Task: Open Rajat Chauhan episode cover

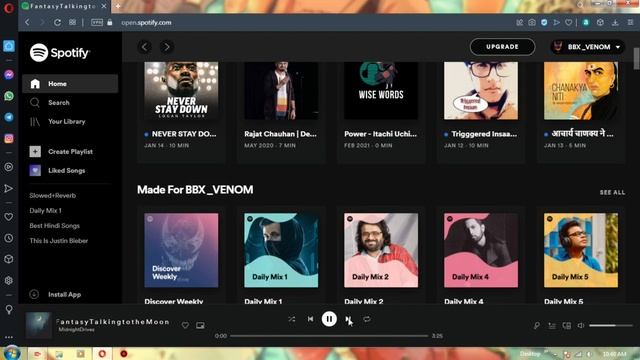Action: [x=281, y=91]
